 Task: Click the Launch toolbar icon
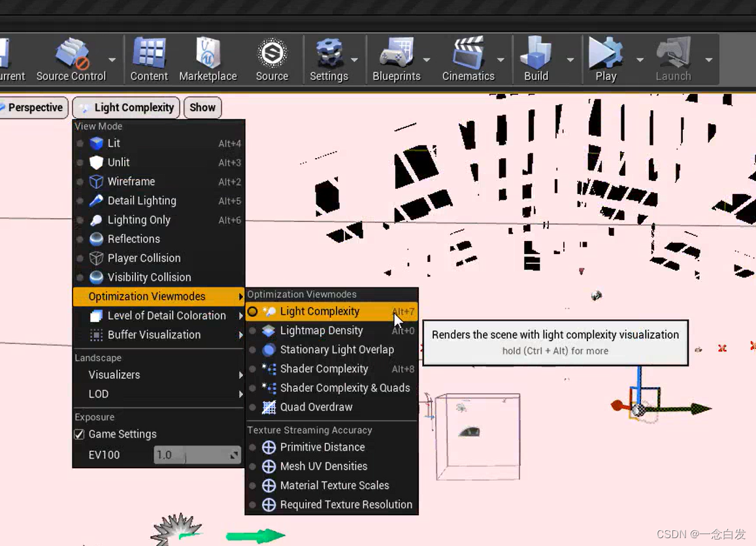tap(673, 52)
